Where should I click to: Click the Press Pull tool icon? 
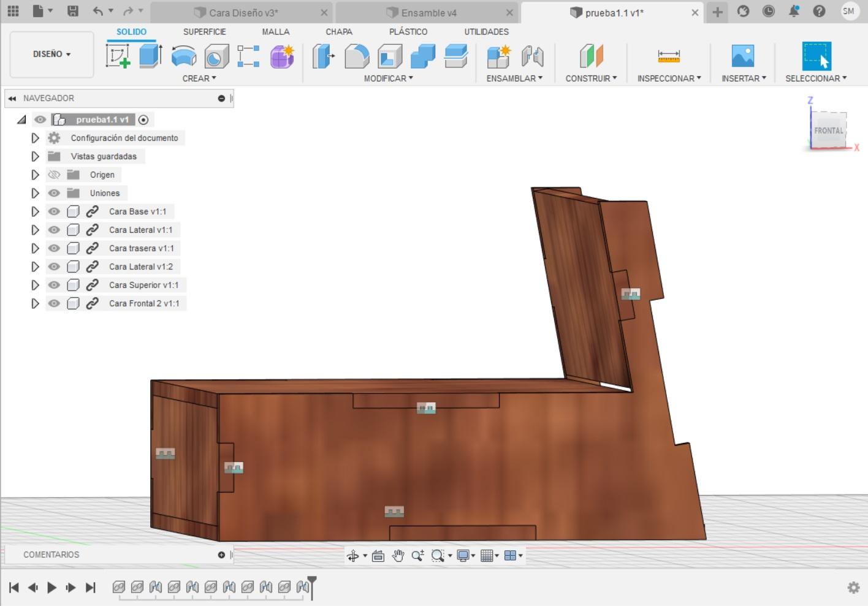pos(323,56)
